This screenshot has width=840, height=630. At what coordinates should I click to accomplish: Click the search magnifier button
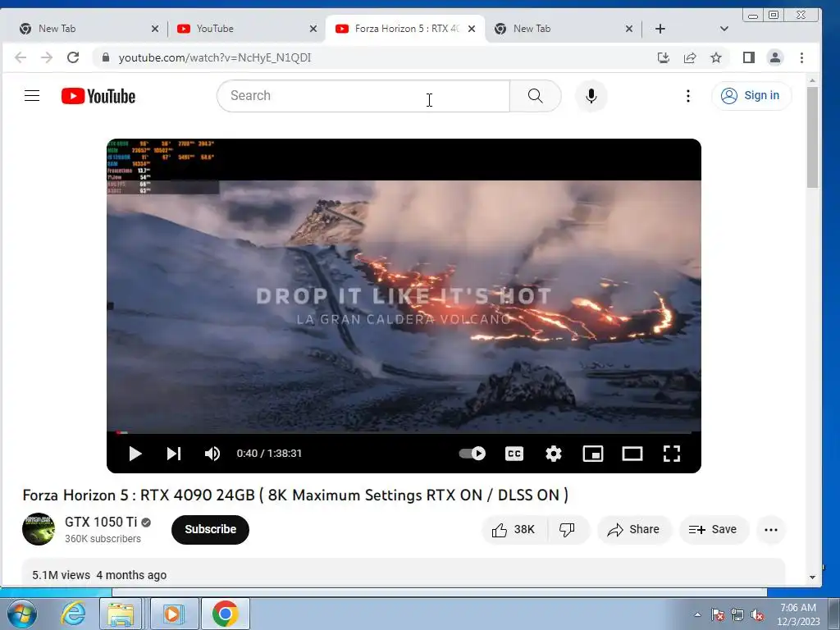coord(535,96)
